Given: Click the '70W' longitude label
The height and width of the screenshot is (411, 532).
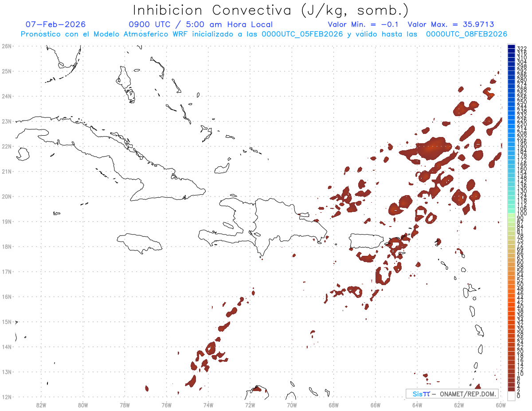Looking at the screenshot, I should (x=292, y=404).
